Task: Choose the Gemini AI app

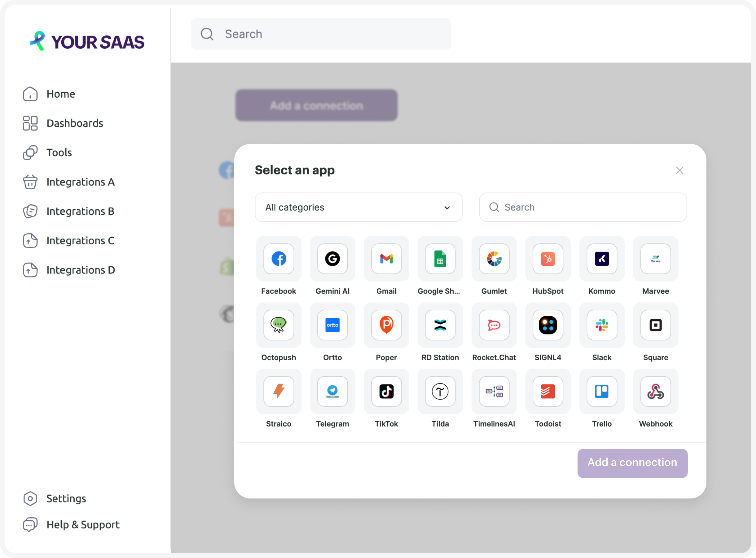Action: (x=332, y=259)
